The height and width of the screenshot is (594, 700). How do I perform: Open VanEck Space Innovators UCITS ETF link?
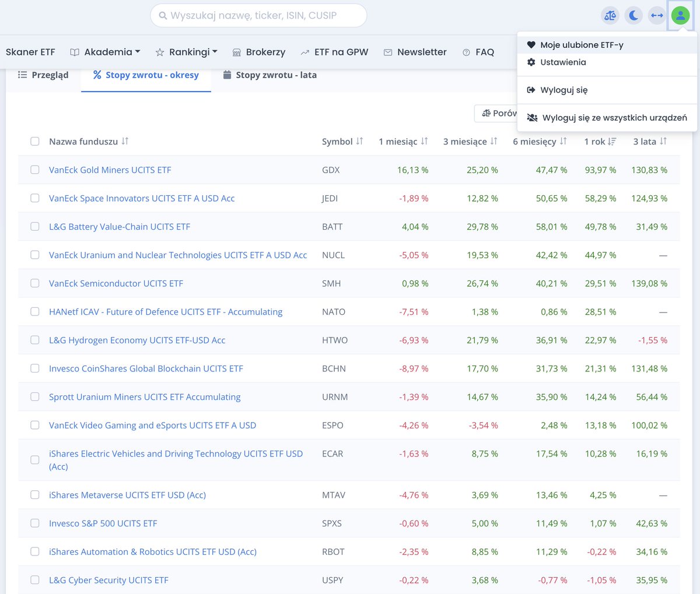click(x=142, y=198)
